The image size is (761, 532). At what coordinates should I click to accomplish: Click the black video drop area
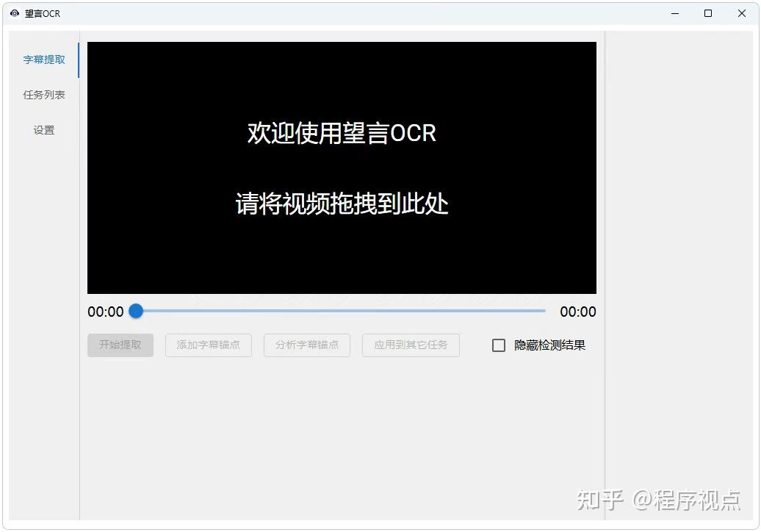(x=342, y=257)
